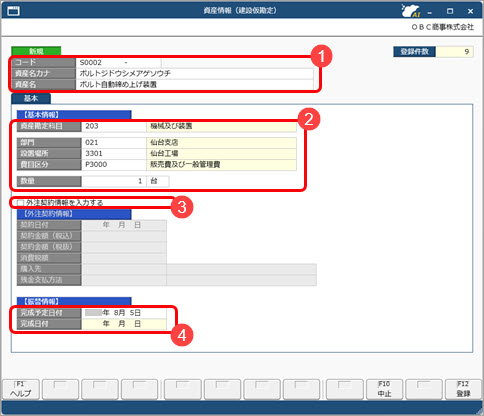Click the F10 中止 button
Screen dimensions: 484x416
point(384,389)
